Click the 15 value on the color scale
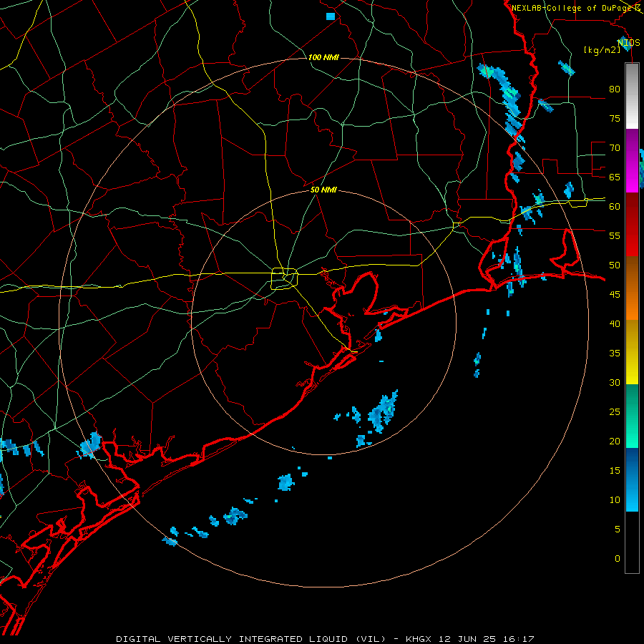The image size is (644, 644). click(615, 471)
